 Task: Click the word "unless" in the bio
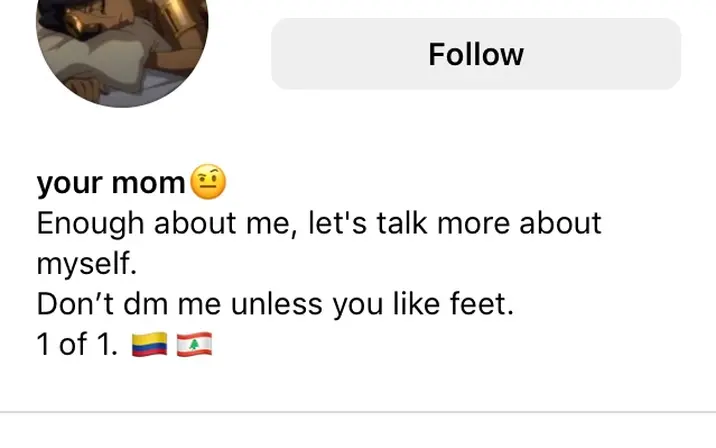(276, 304)
